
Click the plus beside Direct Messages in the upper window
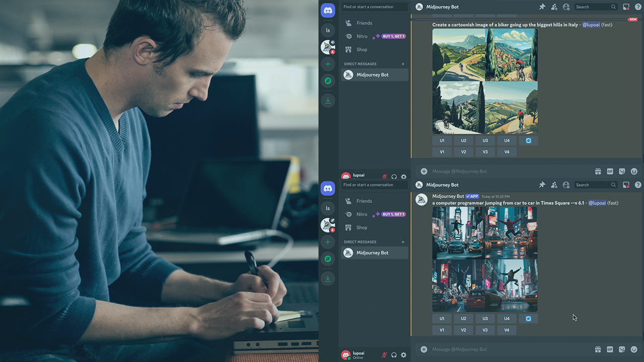(x=403, y=64)
